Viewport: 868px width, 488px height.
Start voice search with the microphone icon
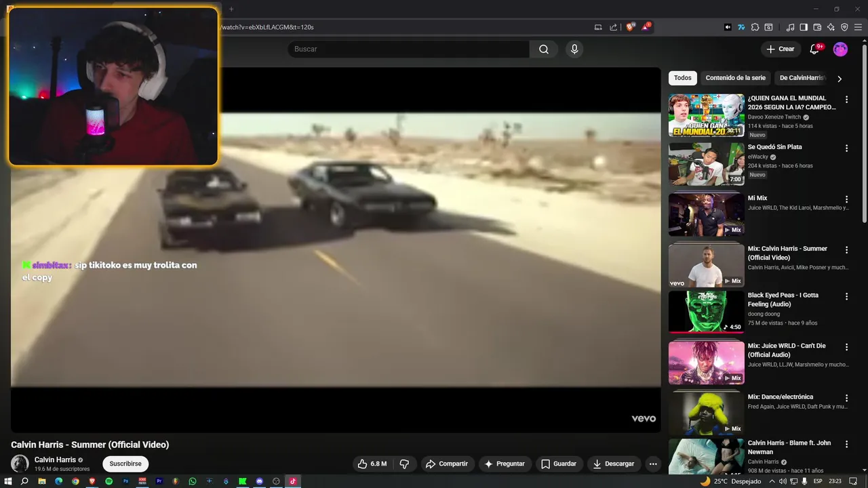(574, 49)
